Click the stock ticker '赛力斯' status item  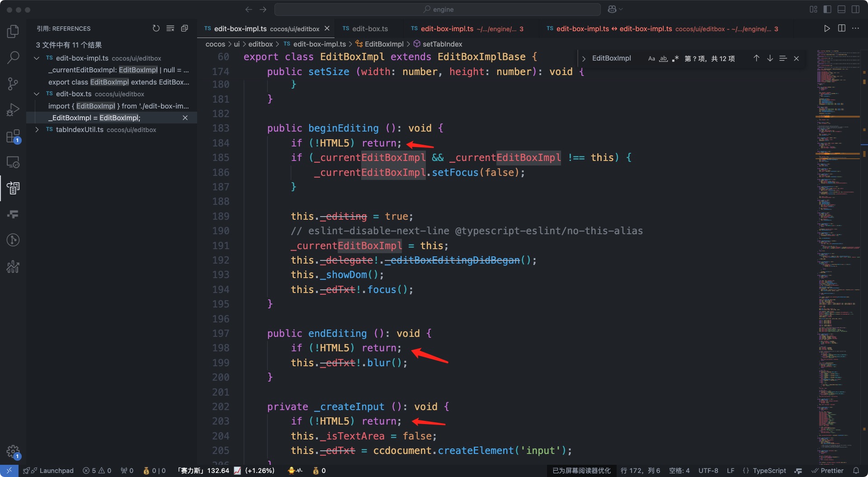[x=226, y=471]
